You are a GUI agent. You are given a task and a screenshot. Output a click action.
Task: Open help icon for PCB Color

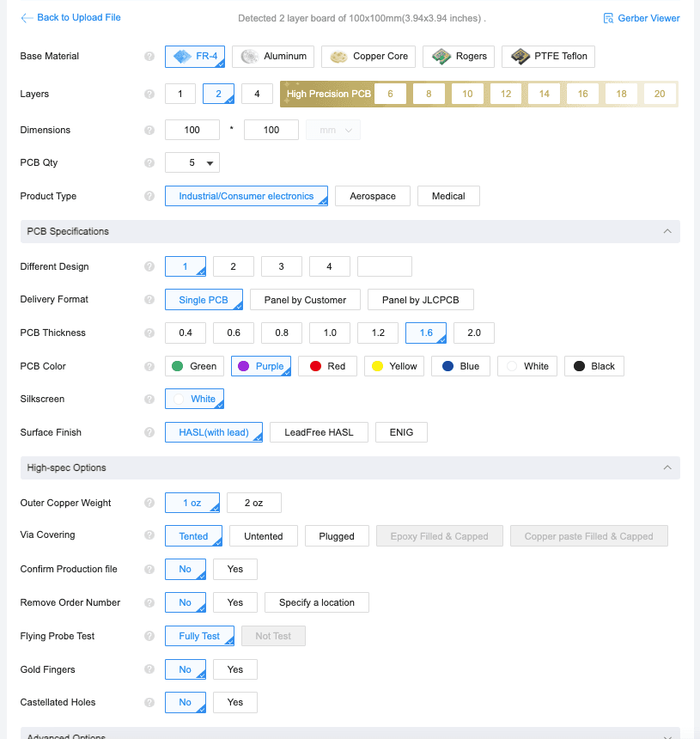(149, 366)
